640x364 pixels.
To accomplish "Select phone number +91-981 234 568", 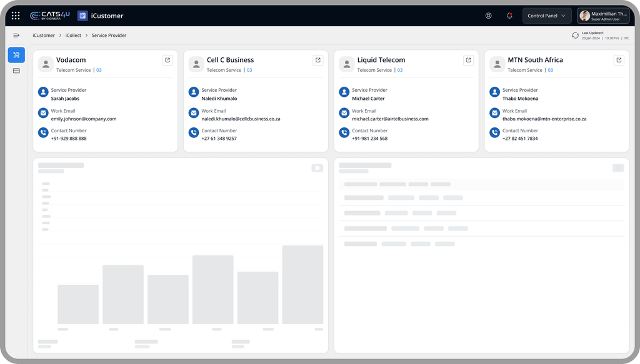I will click(370, 139).
